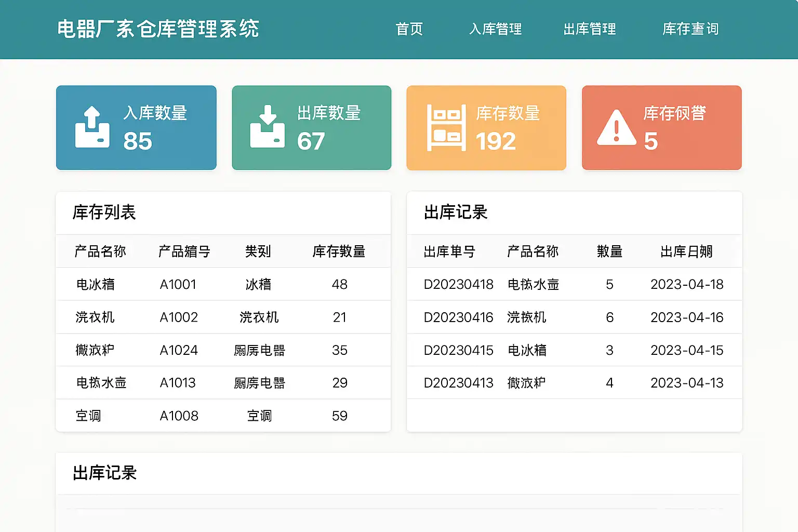
Task: Select product code A1001 in the inventory list
Action: (178, 284)
